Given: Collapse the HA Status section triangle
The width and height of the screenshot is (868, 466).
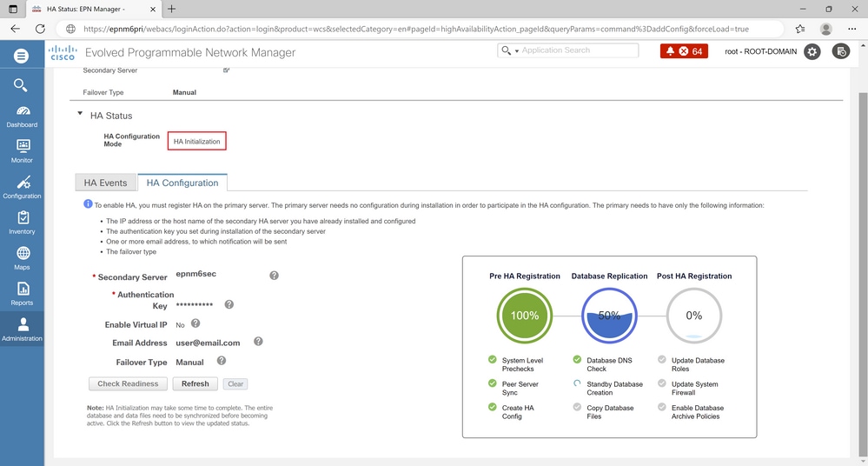Looking at the screenshot, I should 80,114.
